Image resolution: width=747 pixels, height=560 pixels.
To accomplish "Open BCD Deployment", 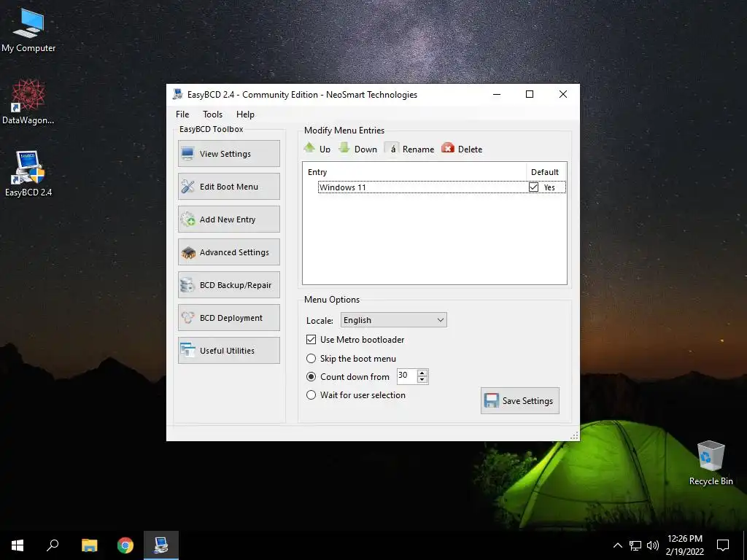I will pyautogui.click(x=228, y=318).
